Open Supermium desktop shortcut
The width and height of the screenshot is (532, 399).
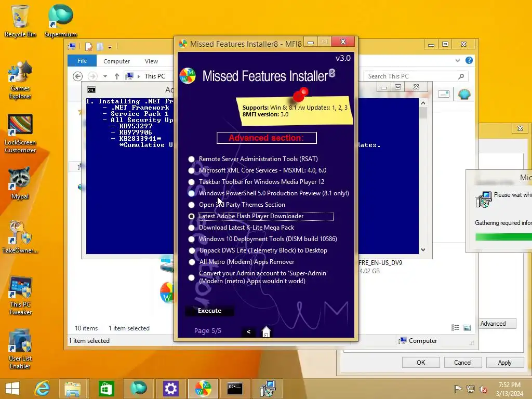[x=61, y=21]
